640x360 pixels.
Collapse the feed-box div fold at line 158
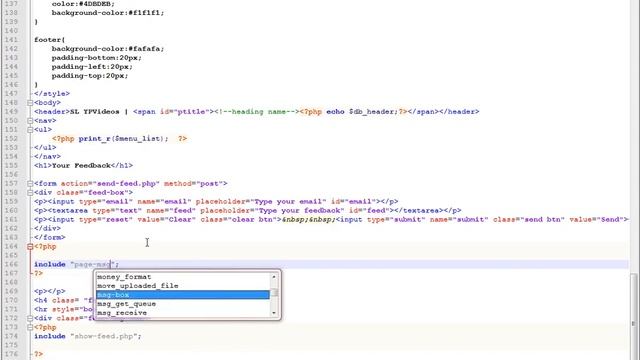coord(30,193)
